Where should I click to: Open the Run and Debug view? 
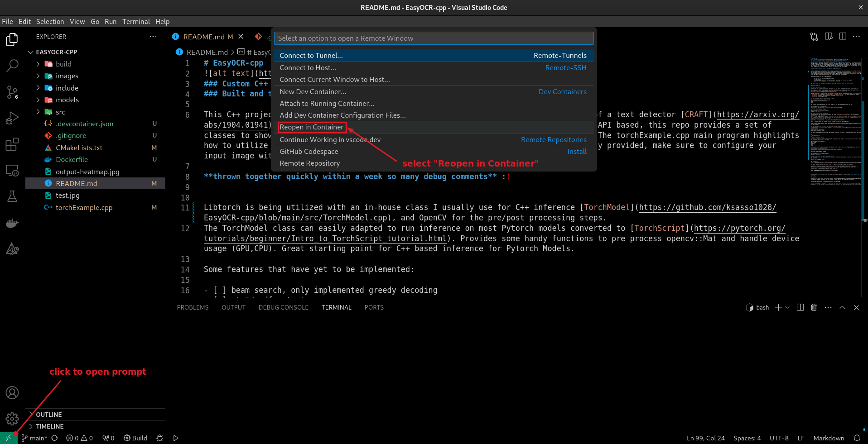[x=12, y=118]
